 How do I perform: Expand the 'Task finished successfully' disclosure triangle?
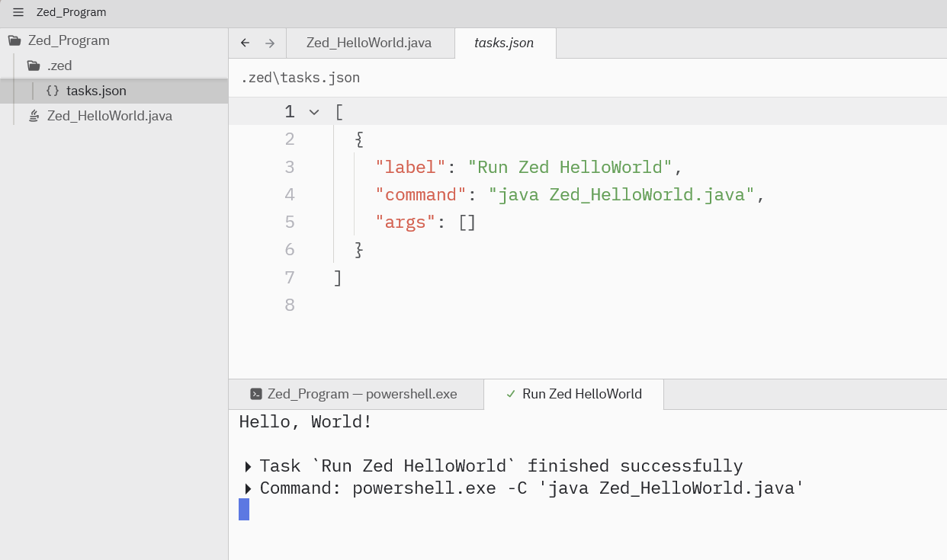pos(248,466)
